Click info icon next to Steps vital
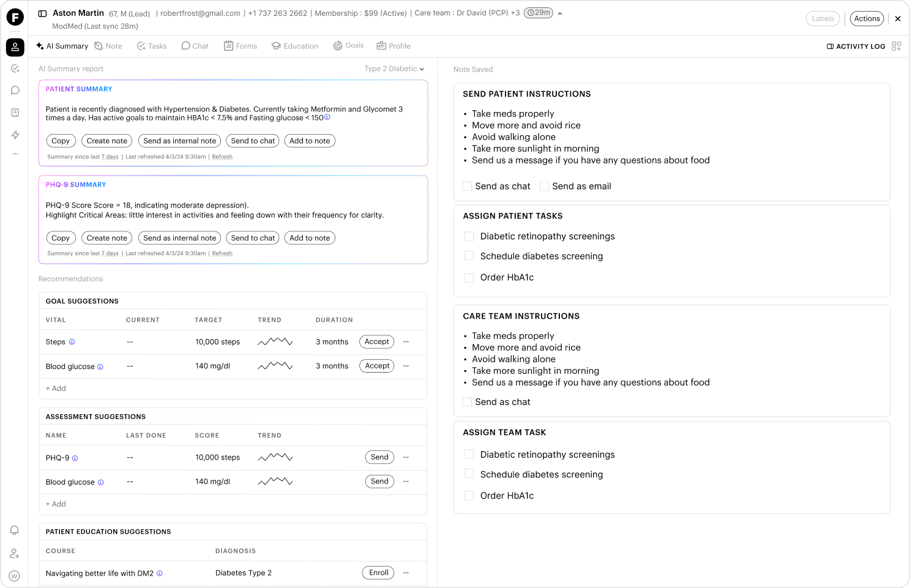This screenshot has height=588, width=910. click(x=72, y=342)
